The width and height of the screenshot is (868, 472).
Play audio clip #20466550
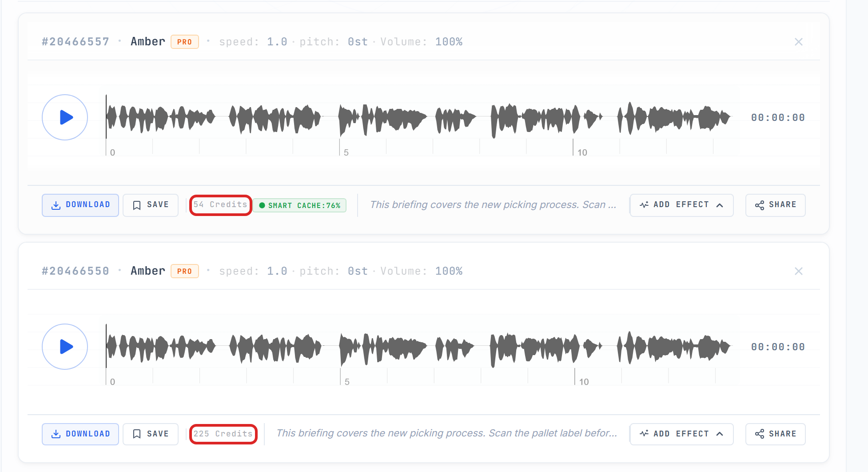[65, 347]
